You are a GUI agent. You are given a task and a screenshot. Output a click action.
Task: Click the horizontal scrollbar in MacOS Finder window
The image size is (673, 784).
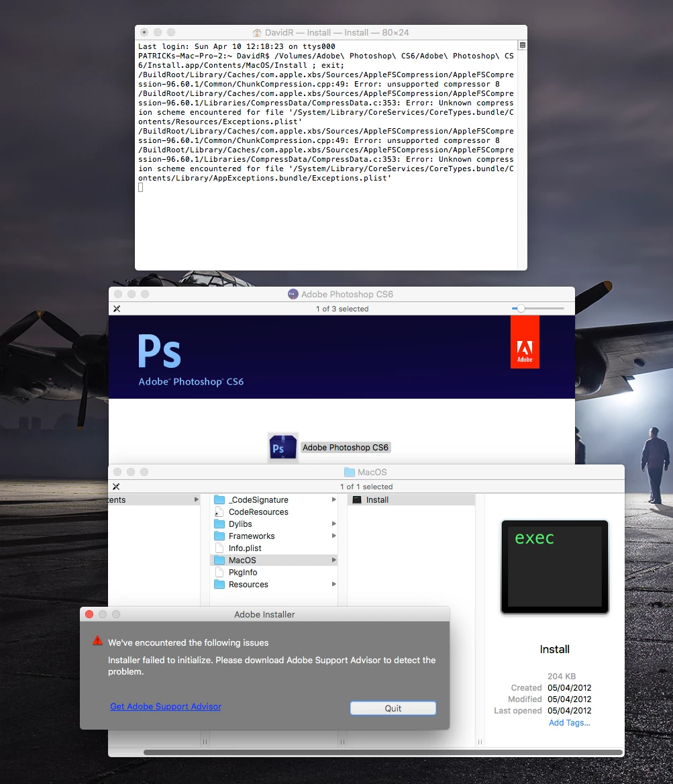point(383,752)
